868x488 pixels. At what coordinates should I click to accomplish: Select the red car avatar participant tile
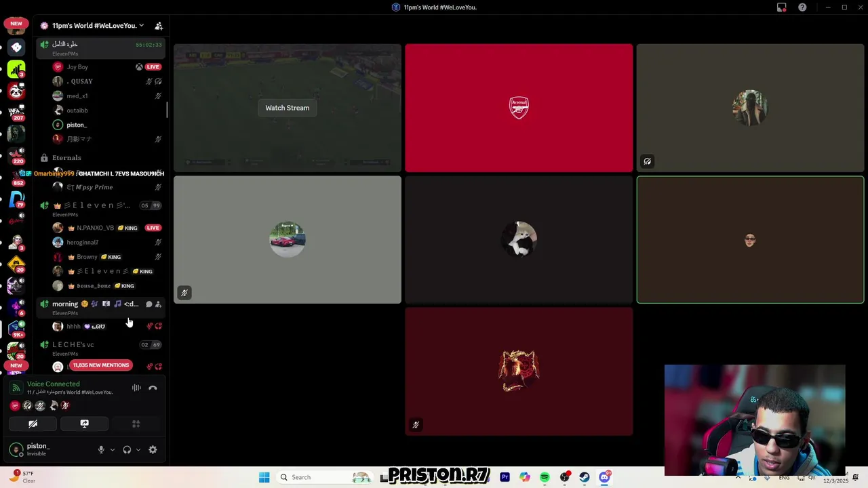(288, 239)
